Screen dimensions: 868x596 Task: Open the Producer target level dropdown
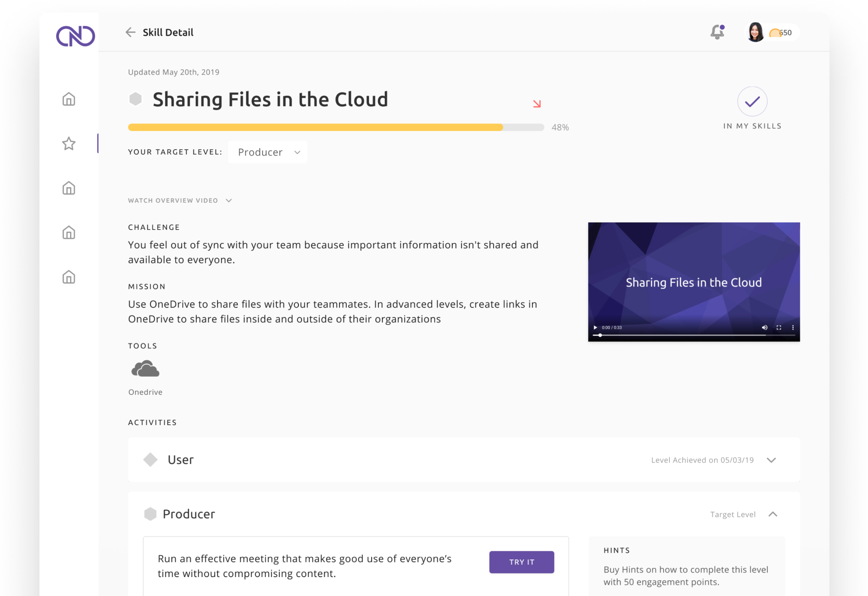pyautogui.click(x=268, y=152)
